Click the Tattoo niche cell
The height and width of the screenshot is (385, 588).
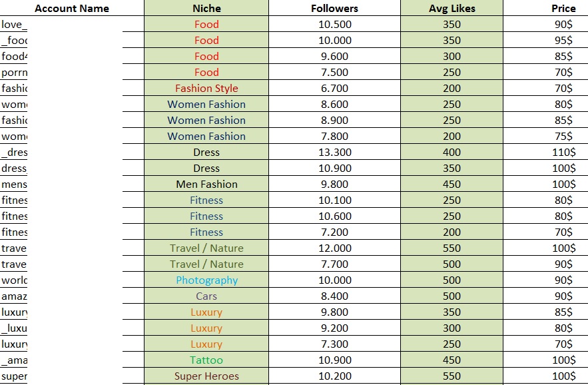206,360
